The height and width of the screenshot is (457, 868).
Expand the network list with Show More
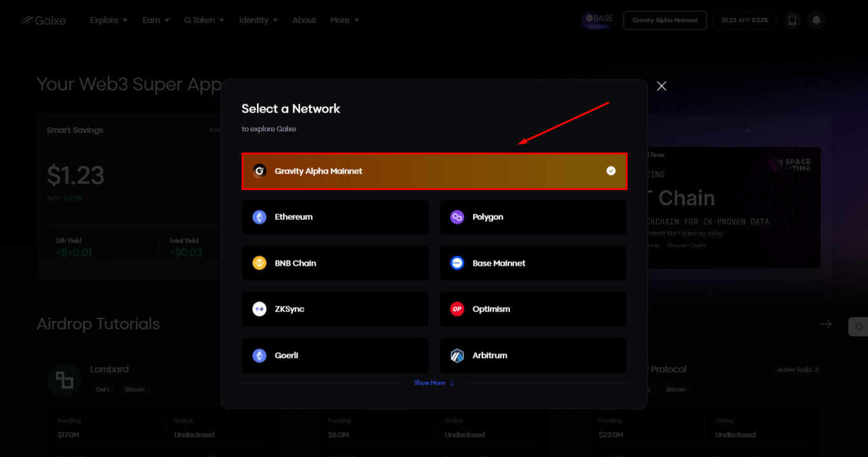coord(434,383)
